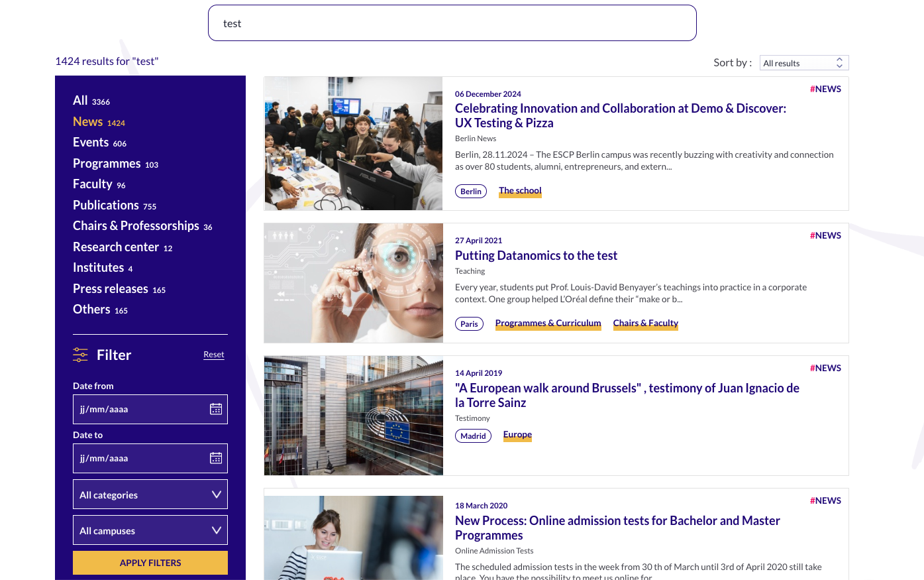Reset the filters
Viewport: 924px width, 580px height.
pyautogui.click(x=214, y=355)
